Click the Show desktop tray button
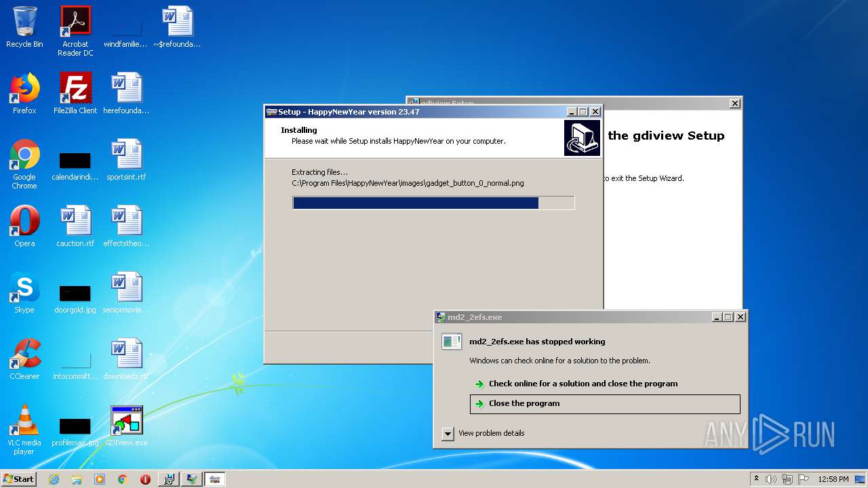Viewport: 868px width, 488px height. click(x=861, y=479)
